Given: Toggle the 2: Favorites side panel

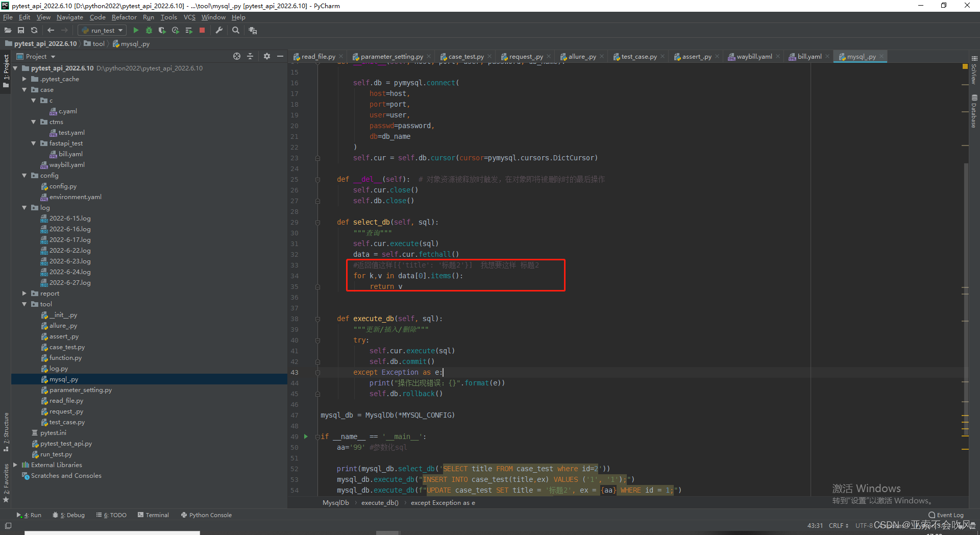Looking at the screenshot, I should pyautogui.click(x=6, y=482).
